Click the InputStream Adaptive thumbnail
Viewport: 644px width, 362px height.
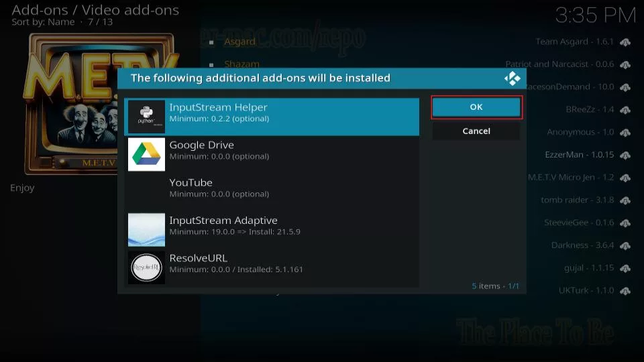(146, 230)
